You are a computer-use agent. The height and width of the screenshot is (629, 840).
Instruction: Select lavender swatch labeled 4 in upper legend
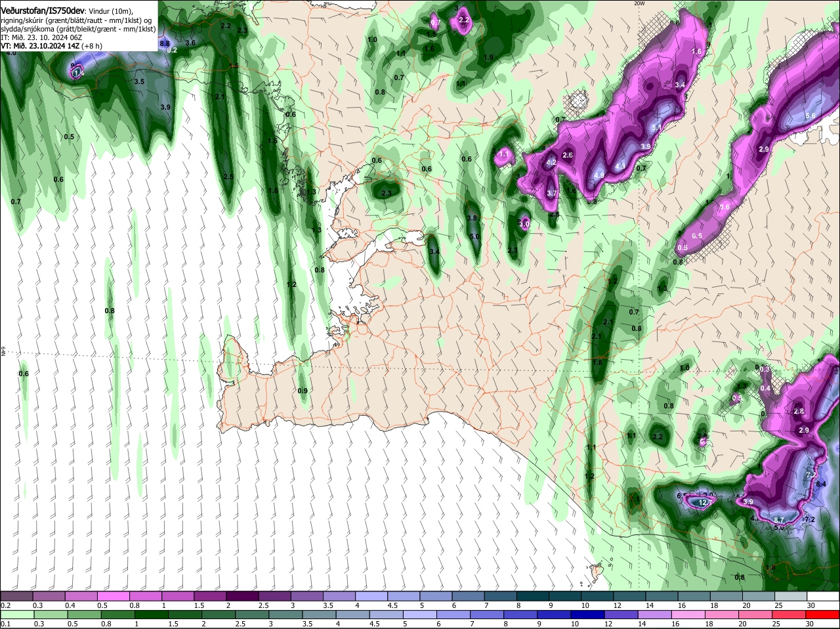[371, 596]
